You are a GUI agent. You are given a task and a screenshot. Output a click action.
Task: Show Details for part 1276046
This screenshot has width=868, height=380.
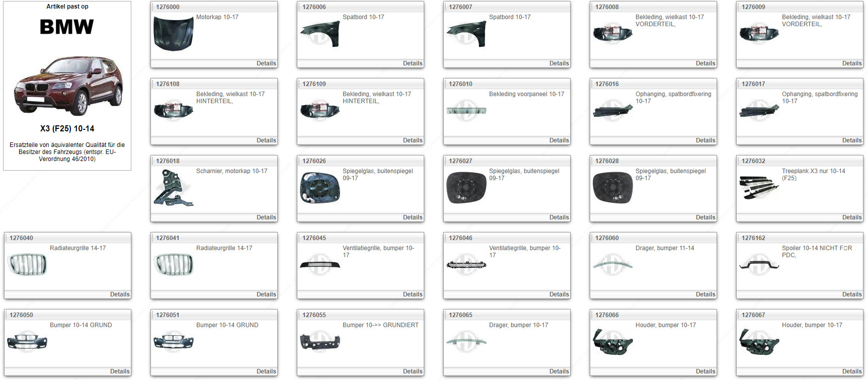click(x=559, y=294)
